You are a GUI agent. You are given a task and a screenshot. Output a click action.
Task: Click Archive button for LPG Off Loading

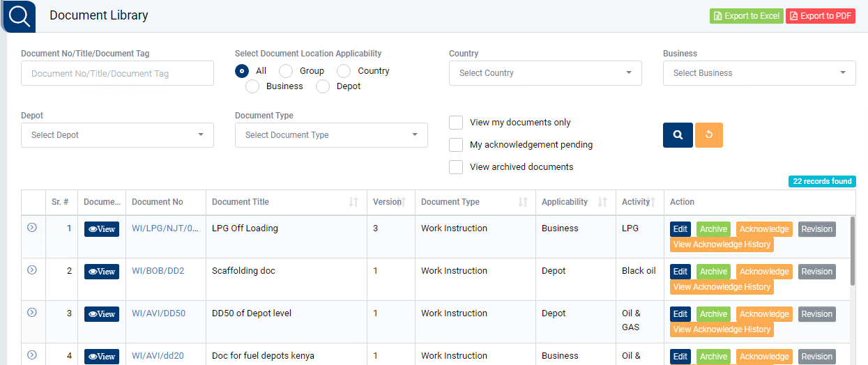713,229
